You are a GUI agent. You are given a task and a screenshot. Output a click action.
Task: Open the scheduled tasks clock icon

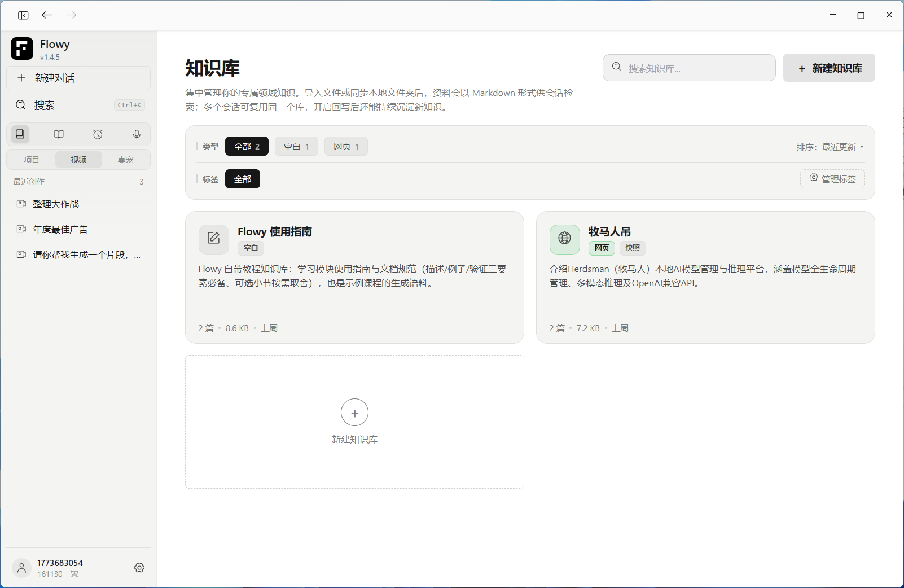click(x=98, y=134)
